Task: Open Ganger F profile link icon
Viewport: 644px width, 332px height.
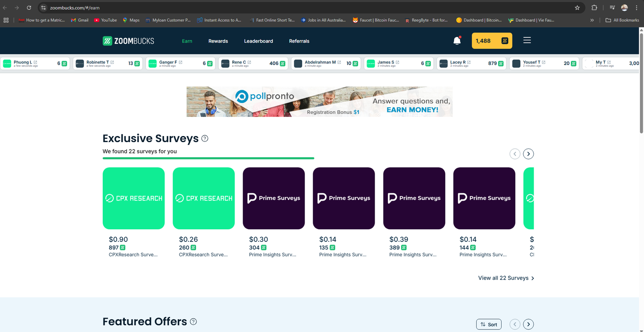Action: pyautogui.click(x=181, y=62)
